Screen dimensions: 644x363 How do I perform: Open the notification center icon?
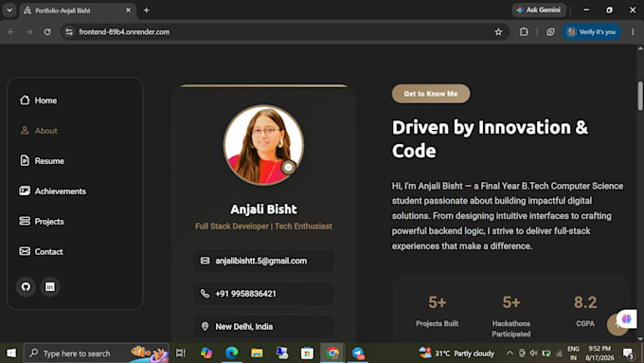point(629,354)
